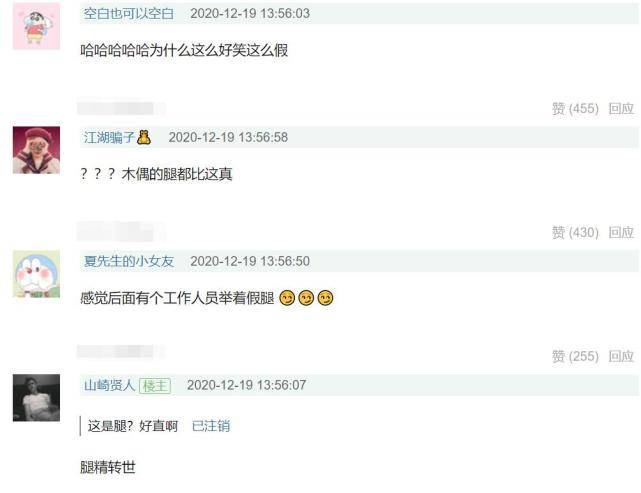Reply via 回应 next to 赞 (255)
The width and height of the screenshot is (641, 493).
pos(621,356)
